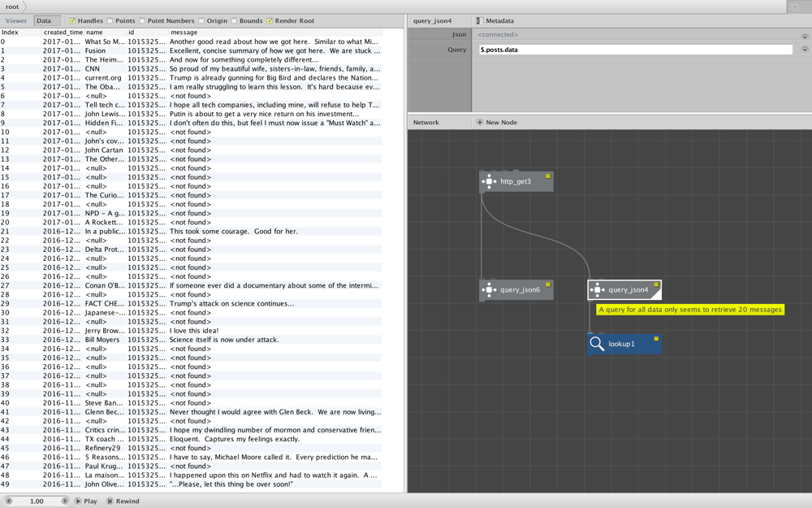This screenshot has width=812, height=508.
Task: Click message "I love this idea!"
Action: [194, 331]
